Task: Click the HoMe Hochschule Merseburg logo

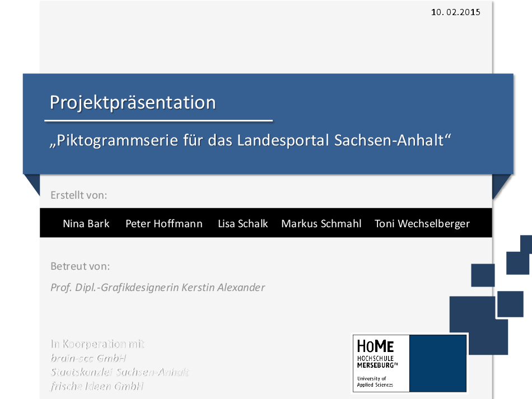Action: (x=380, y=363)
